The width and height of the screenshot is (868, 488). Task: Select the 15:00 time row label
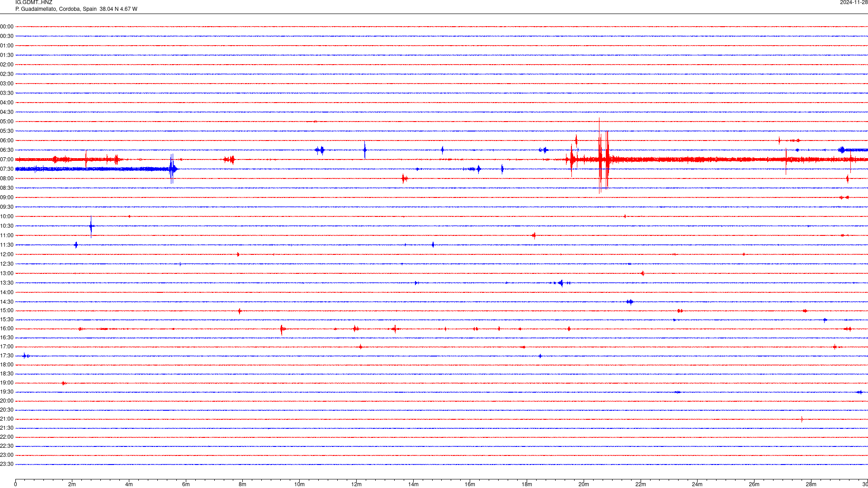coord(7,310)
